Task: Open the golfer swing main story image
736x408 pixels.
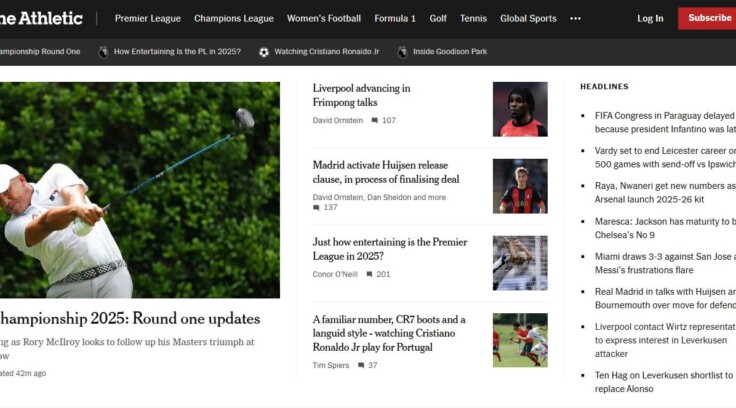Action: [140, 190]
